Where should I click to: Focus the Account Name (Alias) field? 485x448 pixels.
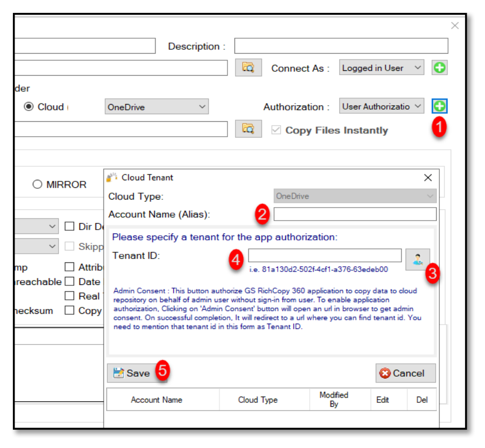coord(355,214)
